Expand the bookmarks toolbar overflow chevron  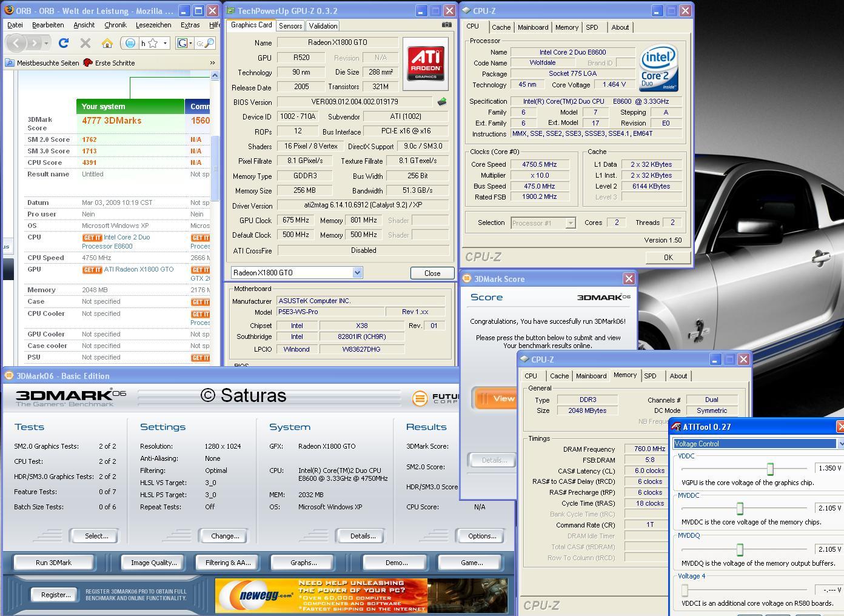212,63
